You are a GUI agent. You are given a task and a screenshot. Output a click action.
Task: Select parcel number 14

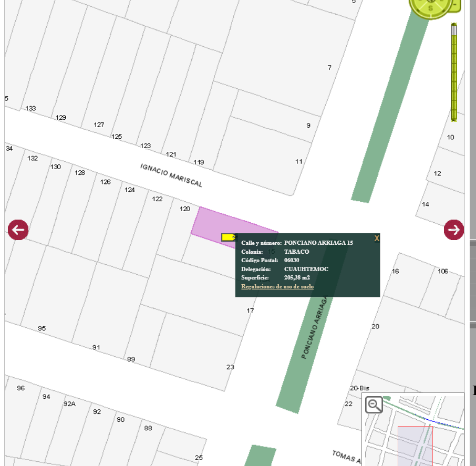pos(426,204)
